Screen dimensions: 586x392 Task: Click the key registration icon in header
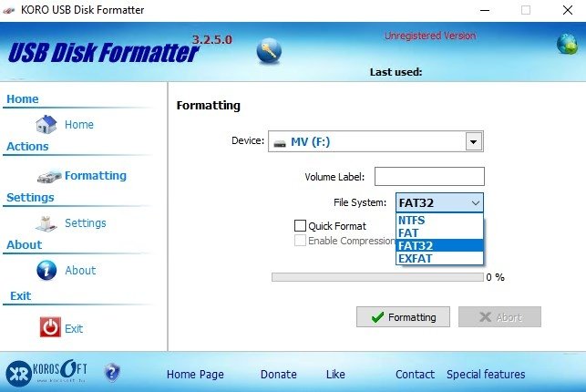click(x=269, y=50)
